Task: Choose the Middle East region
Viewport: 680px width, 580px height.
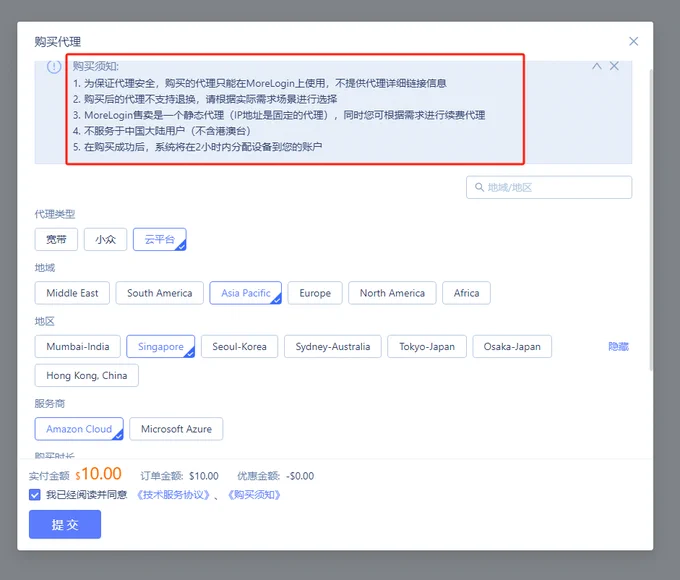Action: [72, 293]
